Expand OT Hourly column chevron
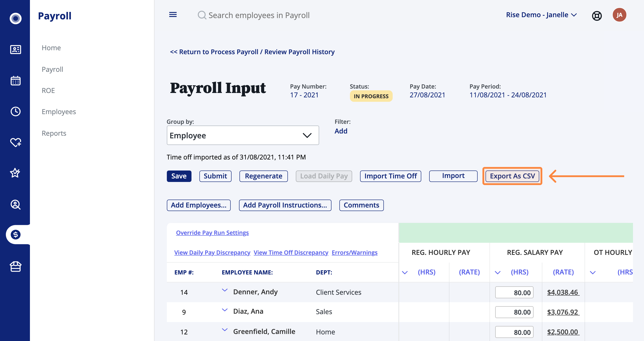 [x=592, y=272]
